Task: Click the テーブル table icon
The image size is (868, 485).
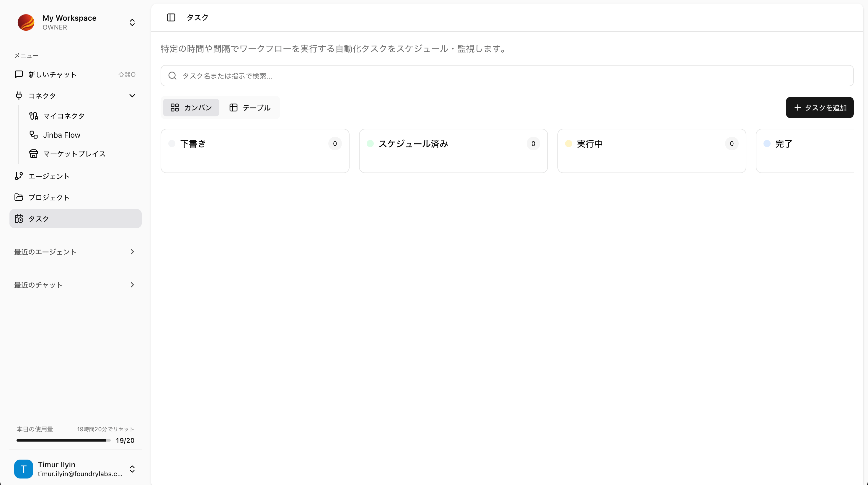Action: 234,108
